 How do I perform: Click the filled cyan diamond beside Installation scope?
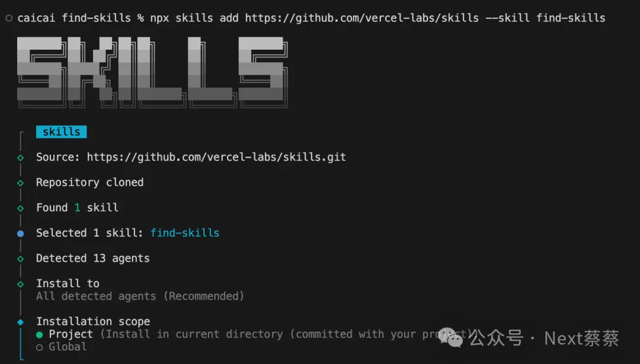tap(20, 322)
